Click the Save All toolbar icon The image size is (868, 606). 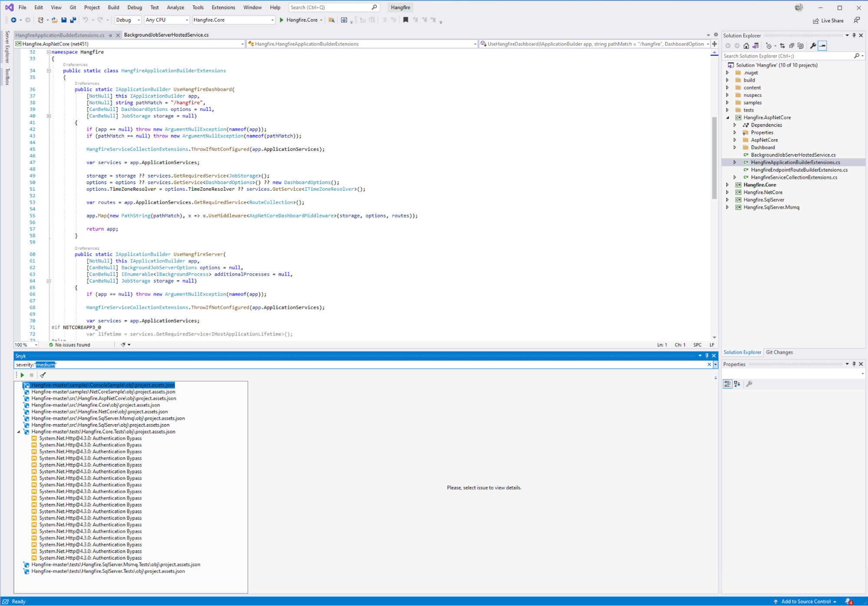coord(73,20)
